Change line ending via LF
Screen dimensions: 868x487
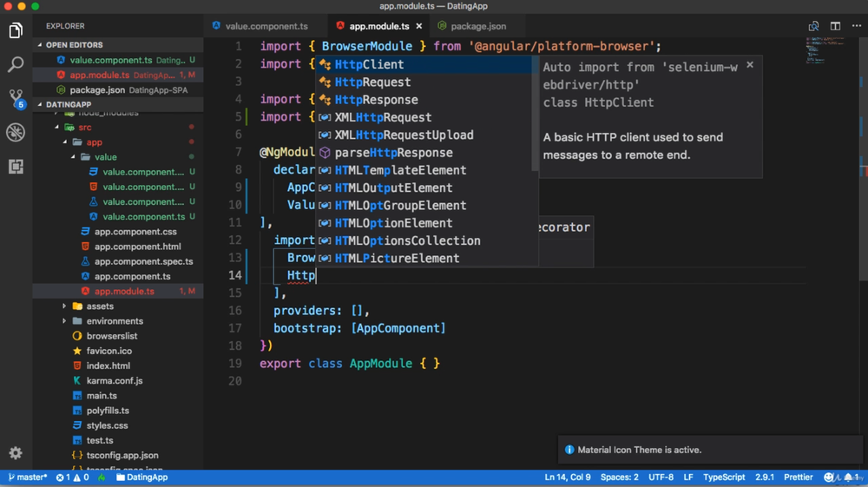click(688, 477)
